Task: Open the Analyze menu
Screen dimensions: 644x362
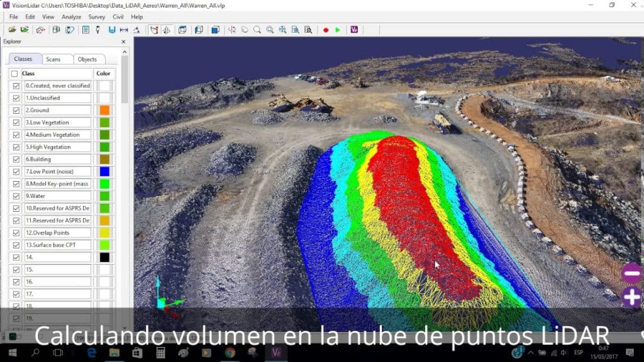Action: pos(71,17)
